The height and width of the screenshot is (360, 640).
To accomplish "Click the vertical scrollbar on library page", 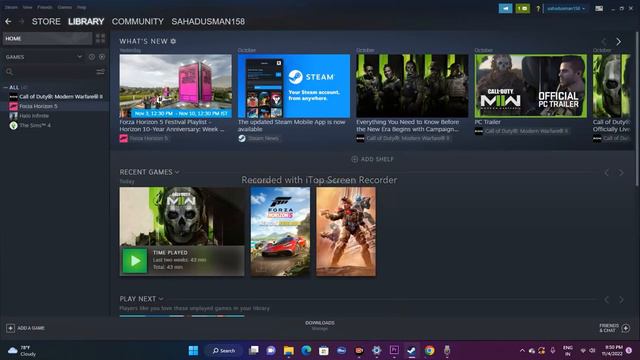I will (637, 108).
